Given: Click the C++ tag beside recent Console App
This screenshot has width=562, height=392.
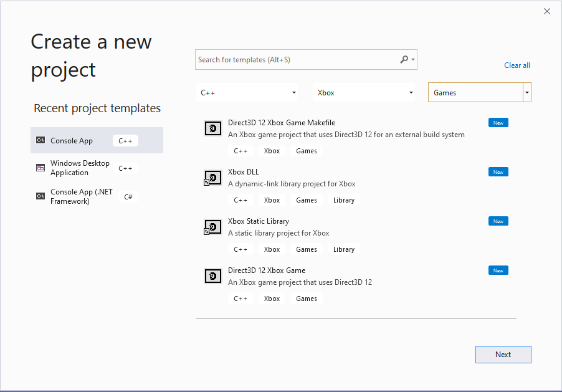Looking at the screenshot, I should [x=125, y=141].
